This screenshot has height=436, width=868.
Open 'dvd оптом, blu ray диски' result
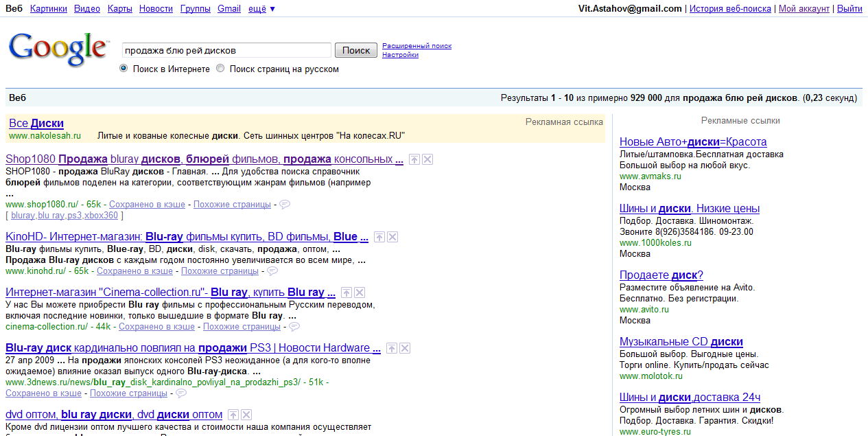pos(114,415)
